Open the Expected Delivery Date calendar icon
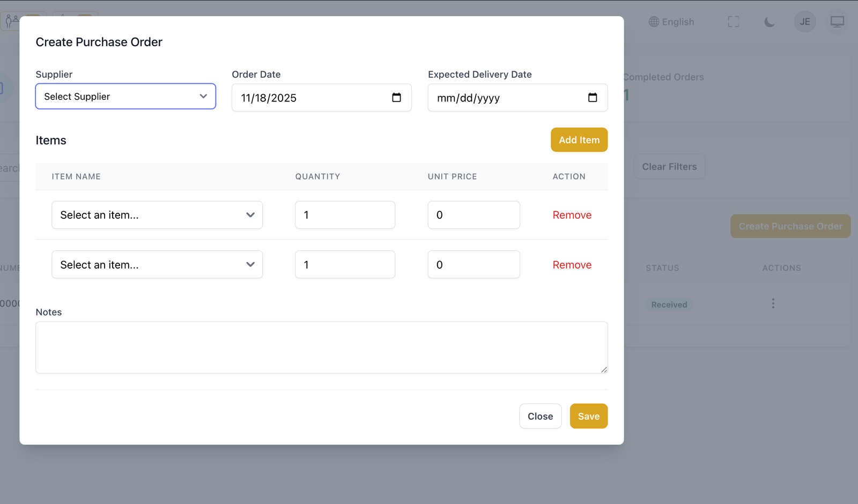The image size is (858, 504). click(592, 98)
